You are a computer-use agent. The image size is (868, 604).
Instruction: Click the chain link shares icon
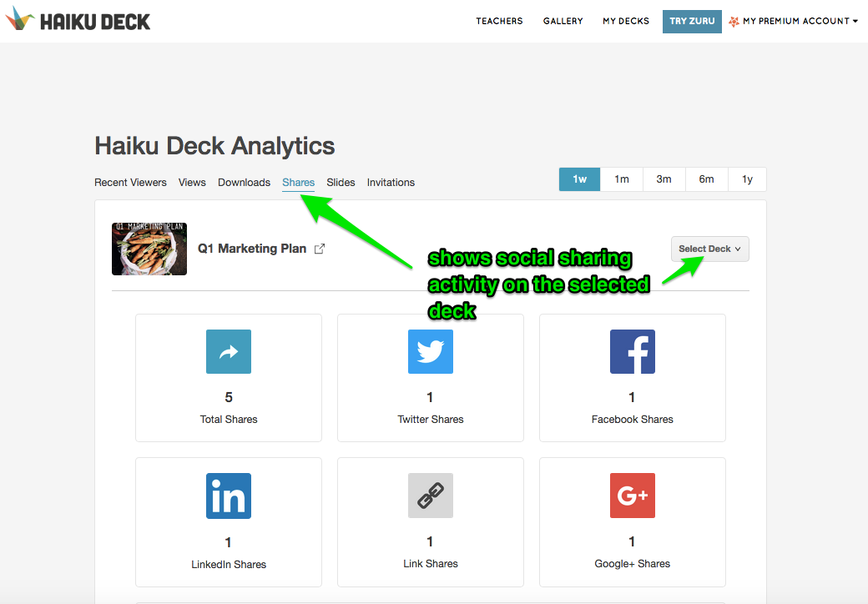tap(431, 496)
